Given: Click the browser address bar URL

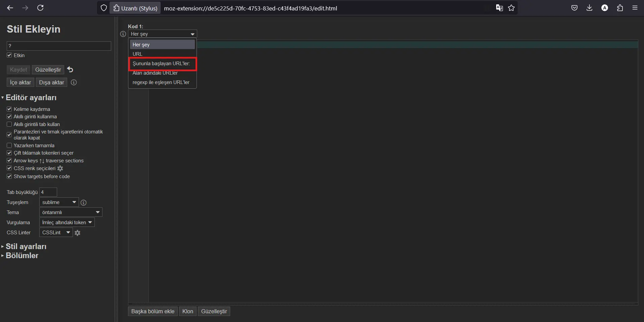Looking at the screenshot, I should (x=251, y=8).
